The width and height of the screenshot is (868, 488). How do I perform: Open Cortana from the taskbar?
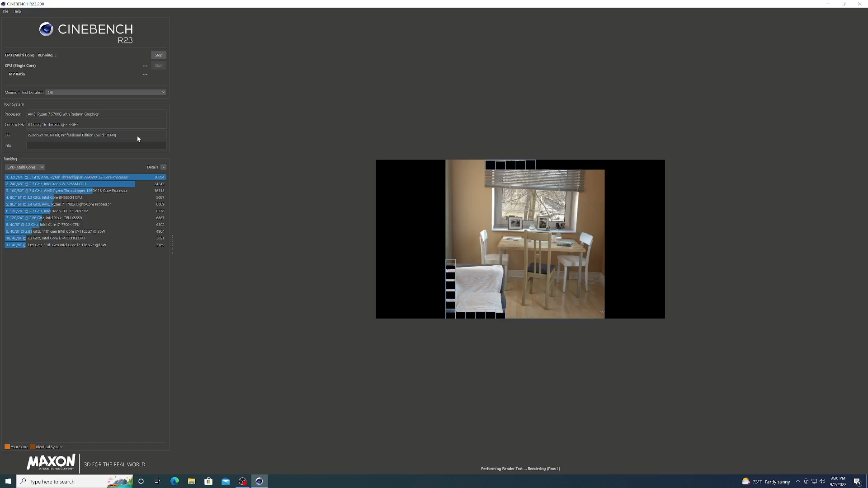pos(141,481)
